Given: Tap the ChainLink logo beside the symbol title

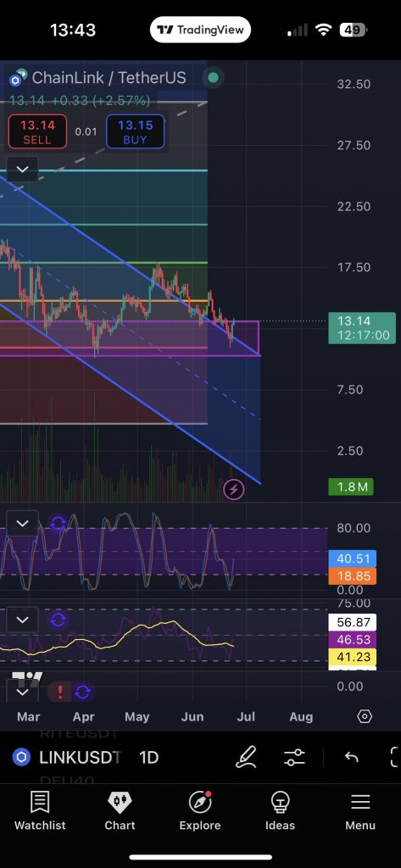Looking at the screenshot, I should 19,78.
